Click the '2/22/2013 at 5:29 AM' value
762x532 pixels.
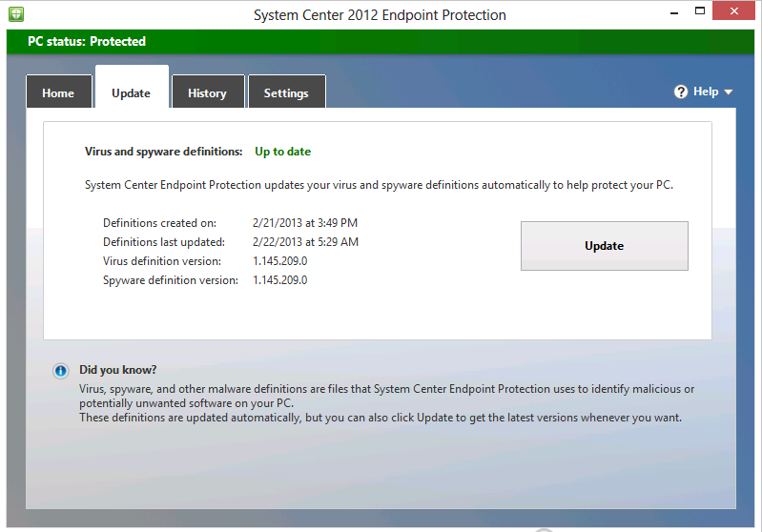click(x=306, y=242)
